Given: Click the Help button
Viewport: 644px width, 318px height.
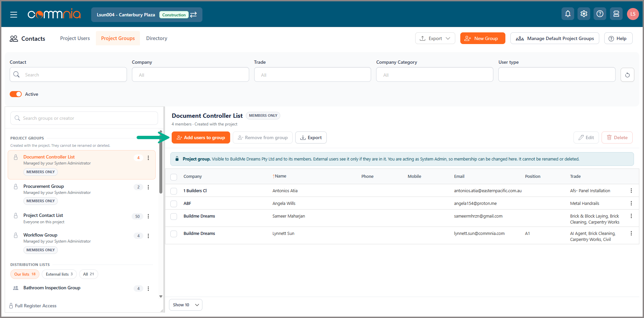Looking at the screenshot, I should pyautogui.click(x=618, y=38).
